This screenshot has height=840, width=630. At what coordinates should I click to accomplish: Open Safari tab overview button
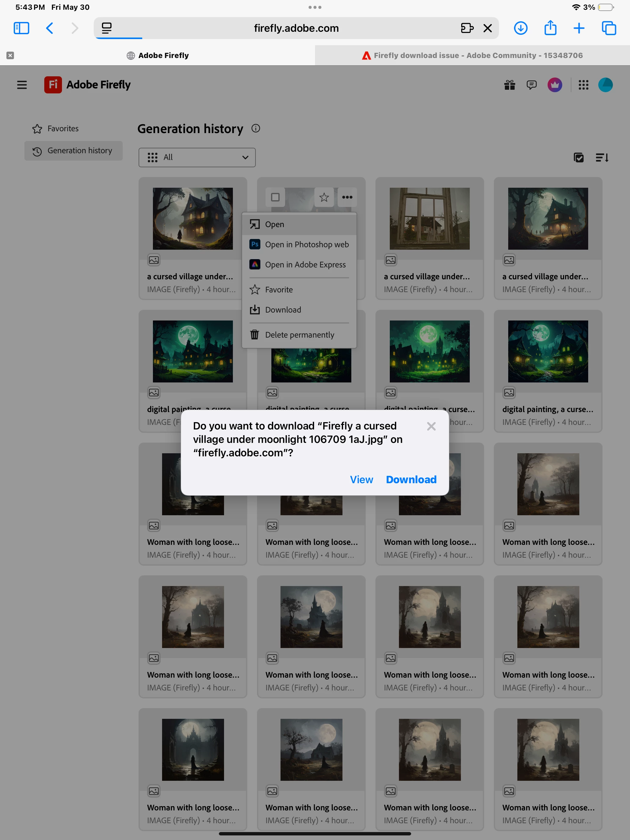point(609,28)
